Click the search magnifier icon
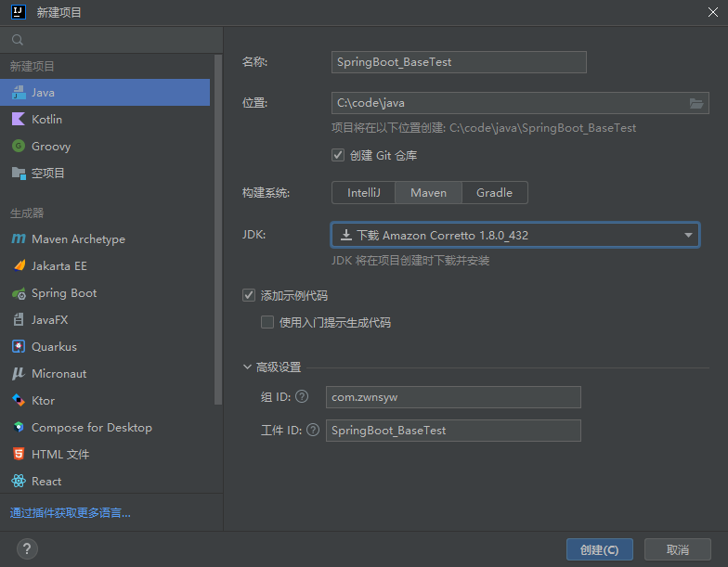Viewport: 728px width, 567px height. tap(17, 40)
